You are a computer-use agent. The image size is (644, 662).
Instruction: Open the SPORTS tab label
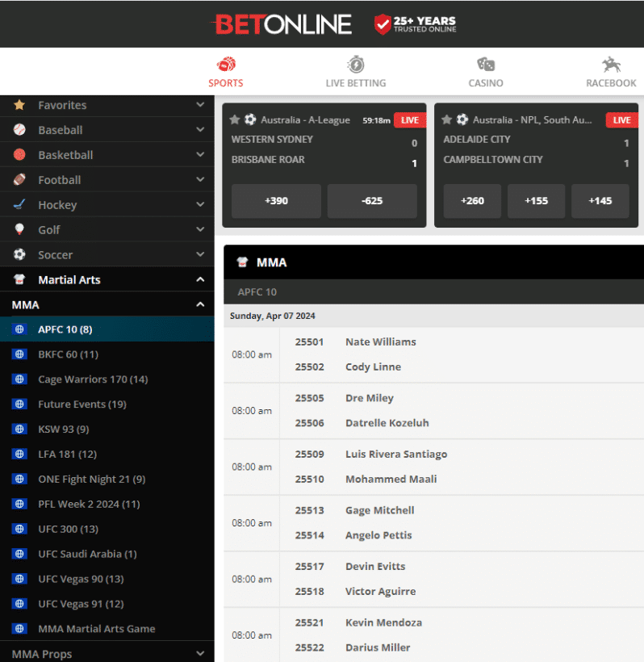(x=226, y=83)
